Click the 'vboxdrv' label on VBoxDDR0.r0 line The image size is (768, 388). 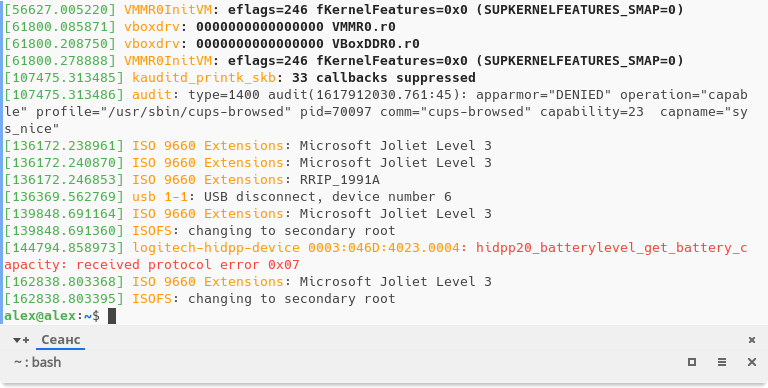[x=152, y=44]
